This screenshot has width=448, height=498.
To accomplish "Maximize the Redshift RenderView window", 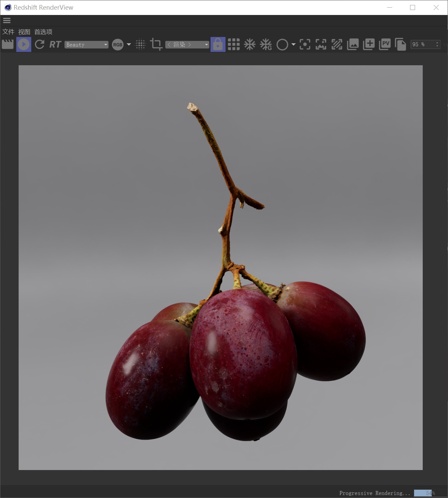I will (412, 7).
